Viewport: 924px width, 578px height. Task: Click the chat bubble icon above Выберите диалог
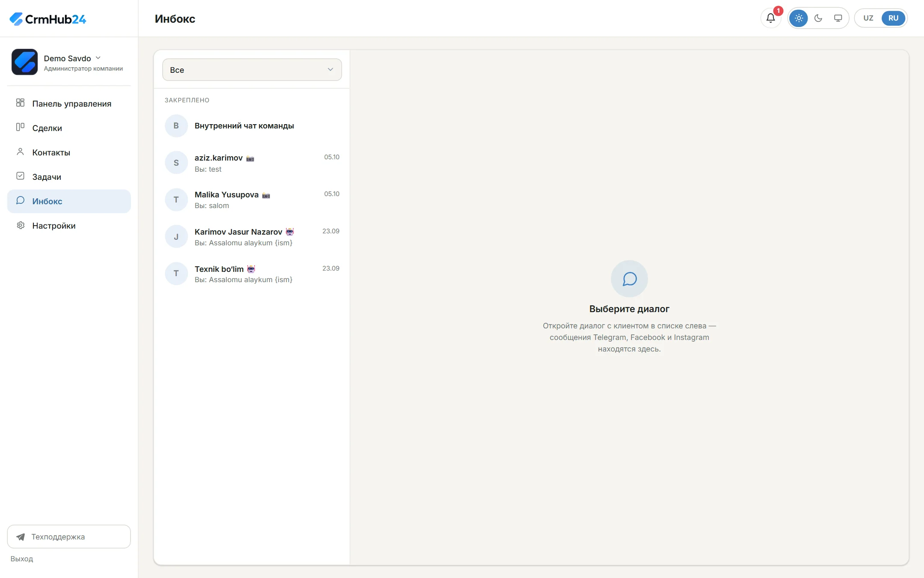629,279
